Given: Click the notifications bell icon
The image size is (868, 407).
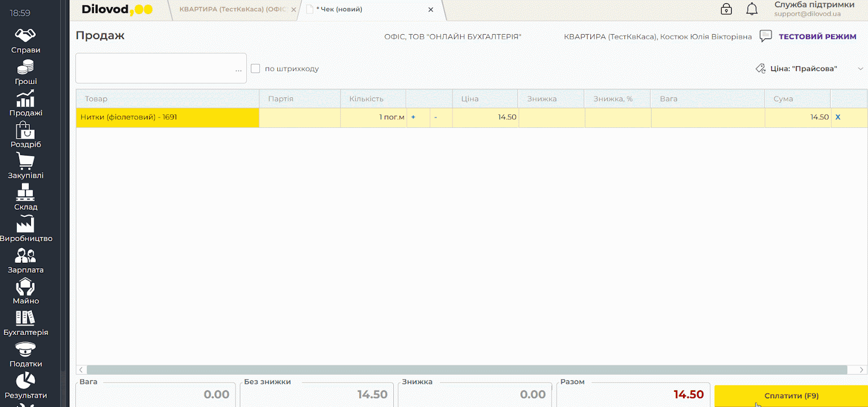Looking at the screenshot, I should [752, 9].
